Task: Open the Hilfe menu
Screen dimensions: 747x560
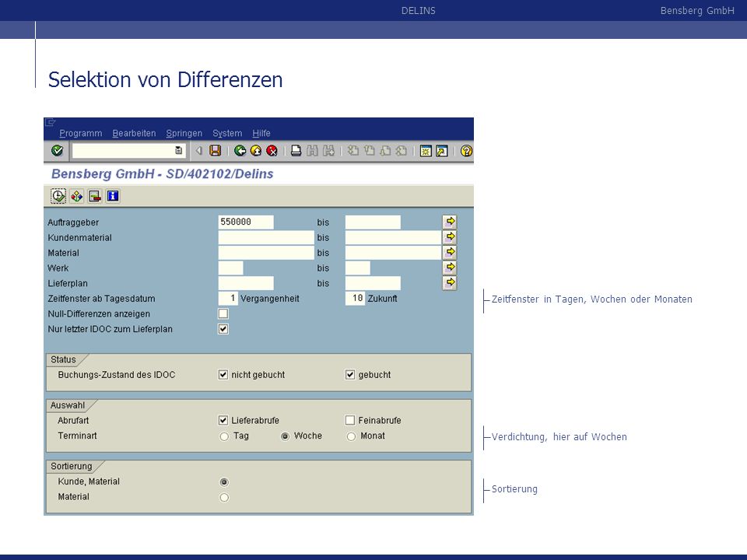Action: pyautogui.click(x=261, y=133)
